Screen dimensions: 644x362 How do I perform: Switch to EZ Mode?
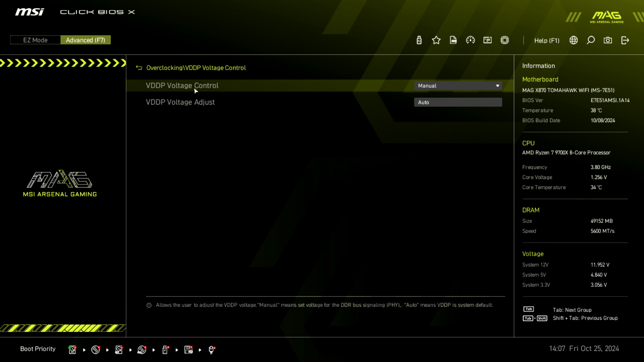[x=35, y=40]
